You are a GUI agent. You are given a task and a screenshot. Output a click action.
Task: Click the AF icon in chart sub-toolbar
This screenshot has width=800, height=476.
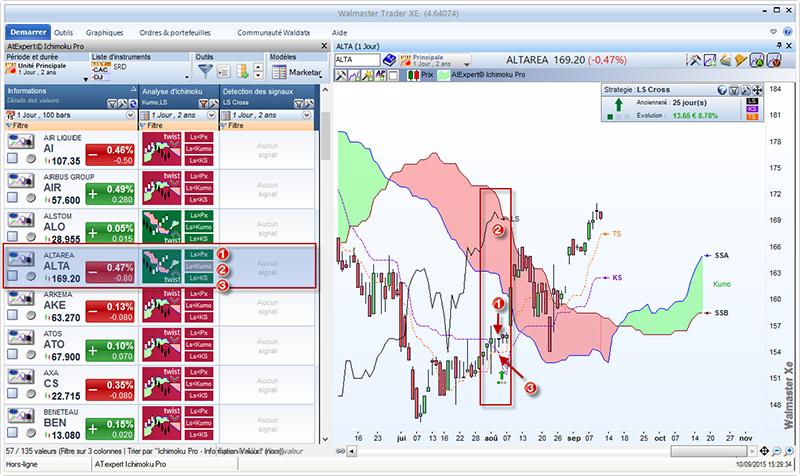pyautogui.click(x=380, y=76)
